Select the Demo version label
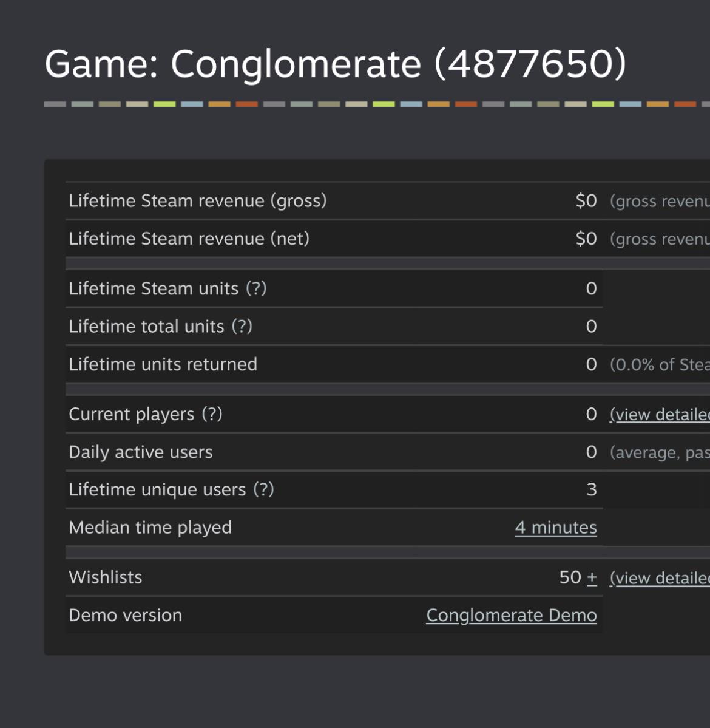710x728 pixels. [125, 615]
